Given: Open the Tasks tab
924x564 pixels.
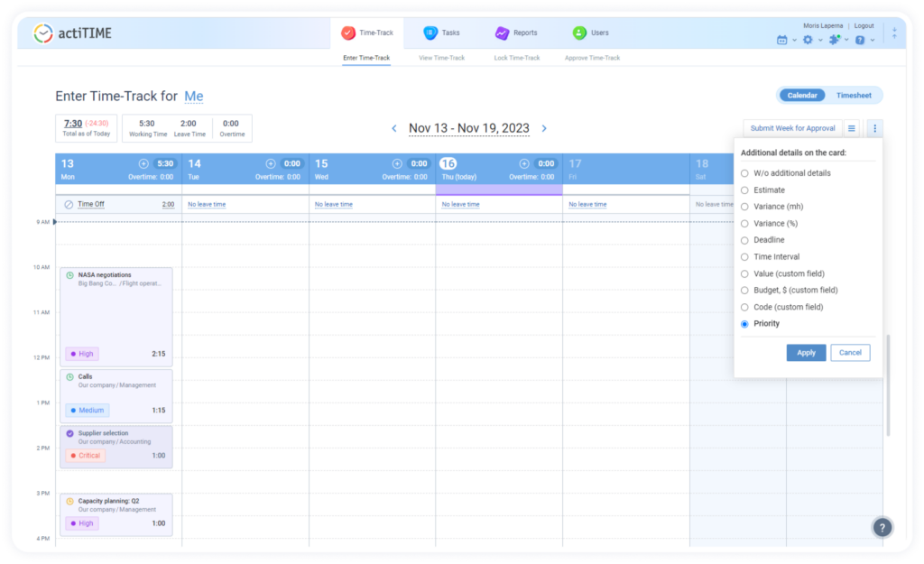Looking at the screenshot, I should coord(441,33).
